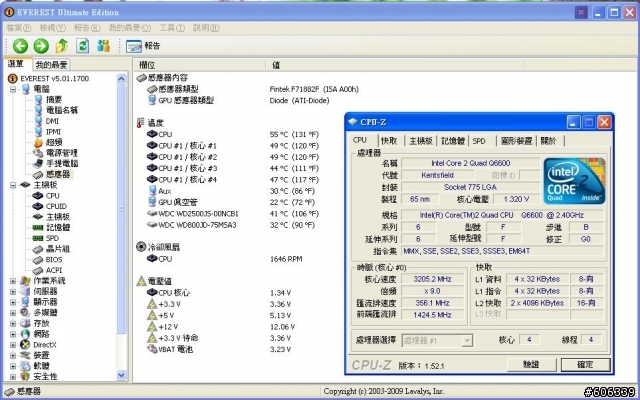The image size is (640, 400).
Task: Open the 檢視(V) menu
Action: coord(53,28)
